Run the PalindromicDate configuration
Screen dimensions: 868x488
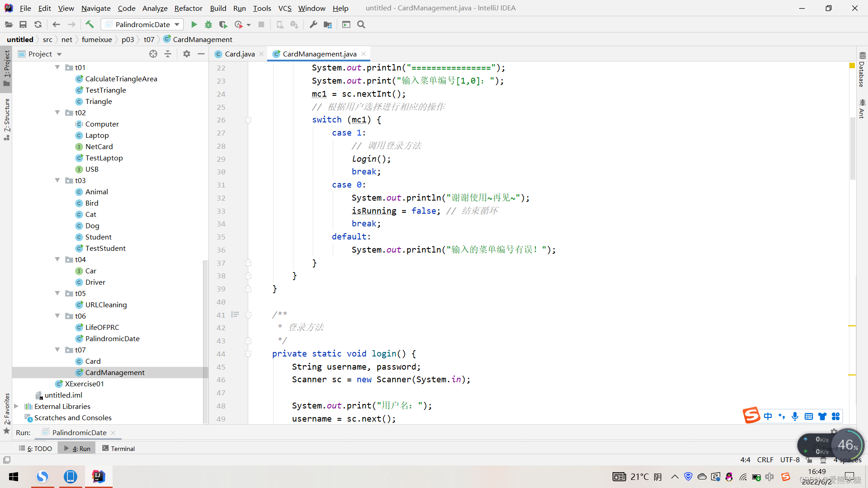pyautogui.click(x=194, y=24)
